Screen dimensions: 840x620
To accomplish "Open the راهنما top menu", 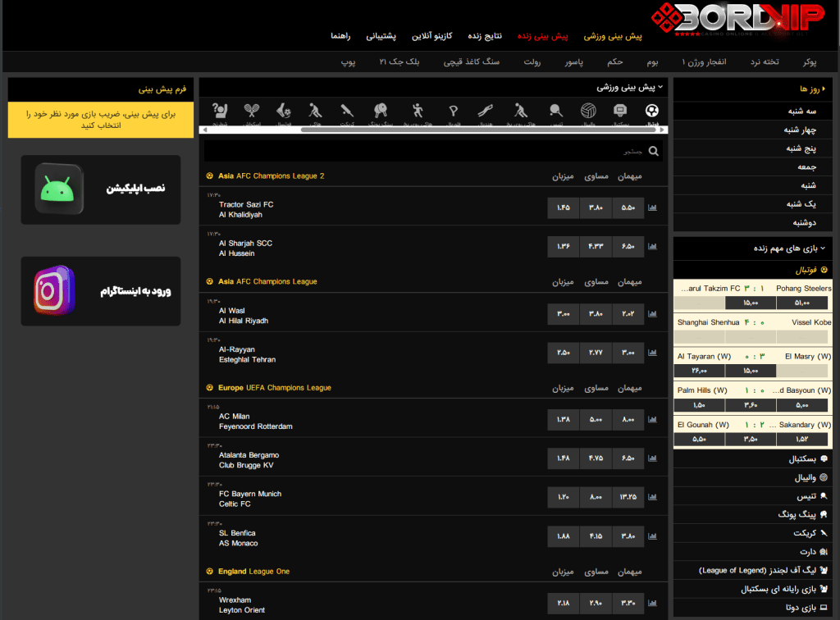I will (x=340, y=36).
